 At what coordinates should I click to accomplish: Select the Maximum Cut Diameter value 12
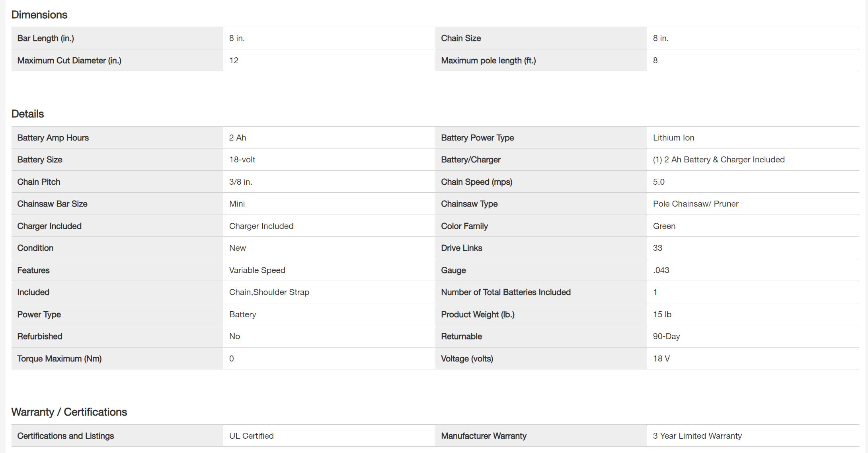coord(234,61)
